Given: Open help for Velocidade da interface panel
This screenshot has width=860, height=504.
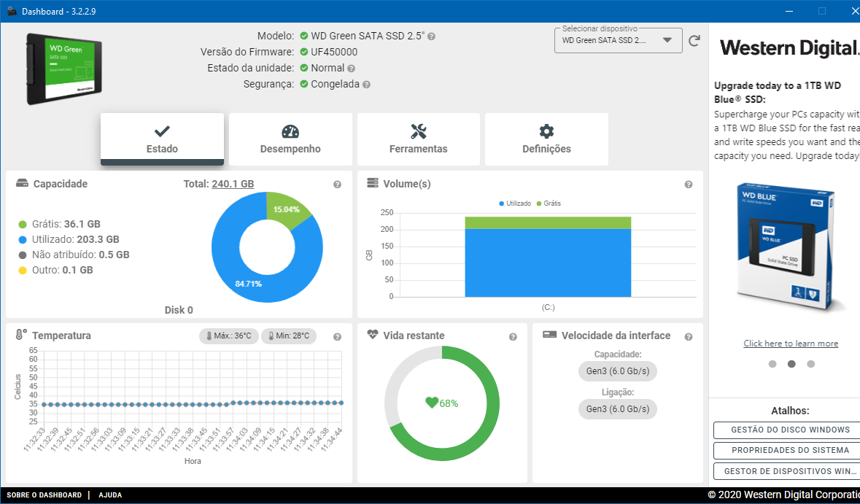Looking at the screenshot, I should 689,337.
